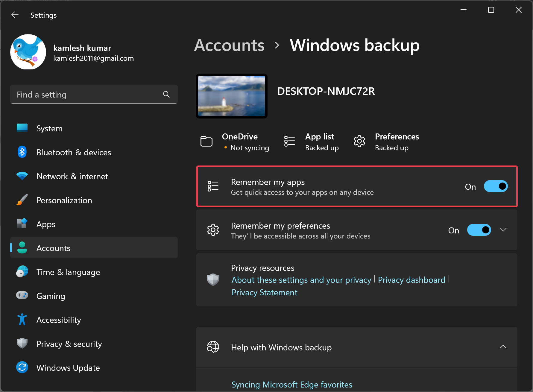533x392 pixels.
Task: Open Time & language settings
Action: pyautogui.click(x=94, y=272)
